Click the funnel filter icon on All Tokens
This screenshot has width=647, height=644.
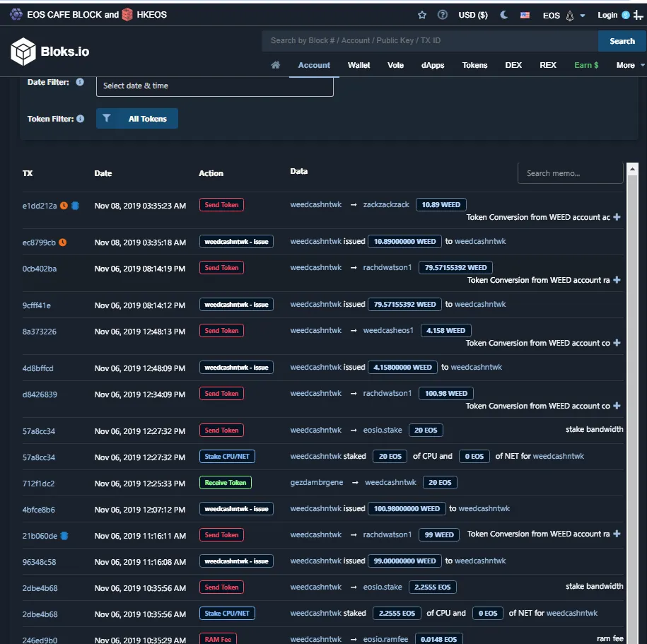(x=107, y=118)
